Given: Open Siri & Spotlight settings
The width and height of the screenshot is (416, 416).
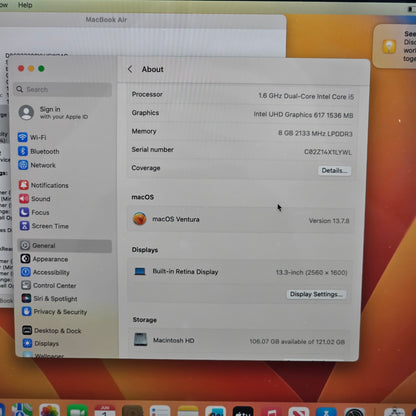Looking at the screenshot, I should (x=49, y=299).
